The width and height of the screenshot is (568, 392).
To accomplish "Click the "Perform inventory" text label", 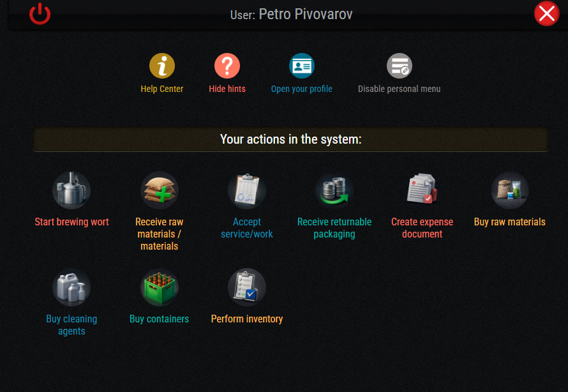I will [247, 319].
